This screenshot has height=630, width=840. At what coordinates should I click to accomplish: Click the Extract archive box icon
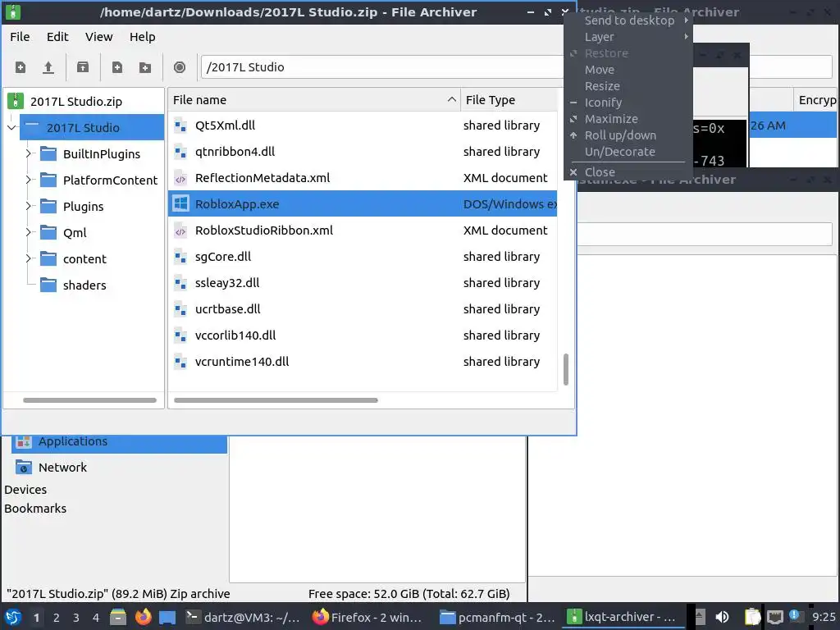pos(83,67)
